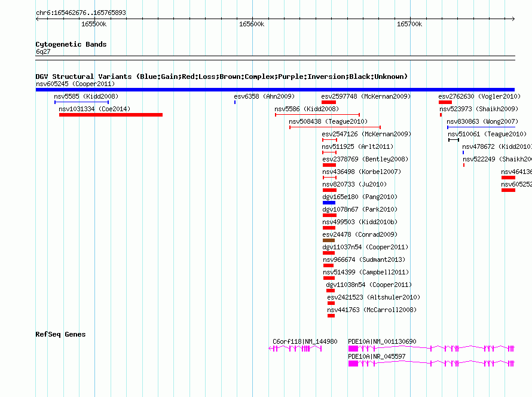Select the PDE10A NM_001130690 transcript glyph

tap(431, 349)
